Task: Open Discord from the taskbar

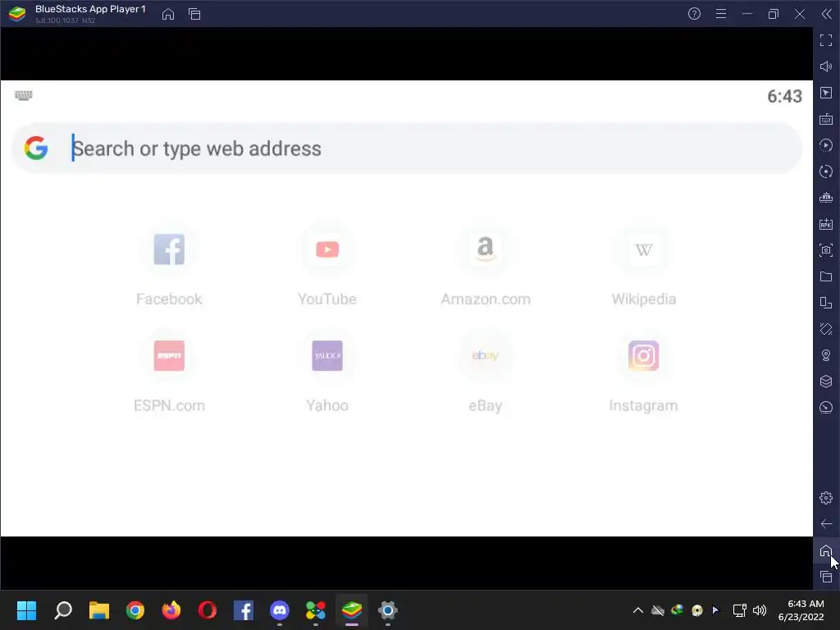Action: [x=280, y=610]
